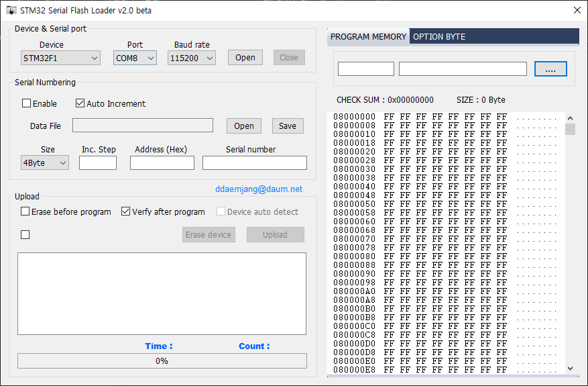Open the ddaemjang@daum.net email link
The image size is (588, 386).
[x=259, y=189]
